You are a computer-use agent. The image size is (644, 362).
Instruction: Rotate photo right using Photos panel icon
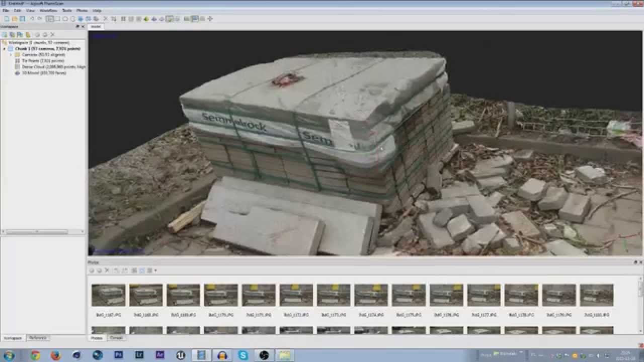(124, 270)
